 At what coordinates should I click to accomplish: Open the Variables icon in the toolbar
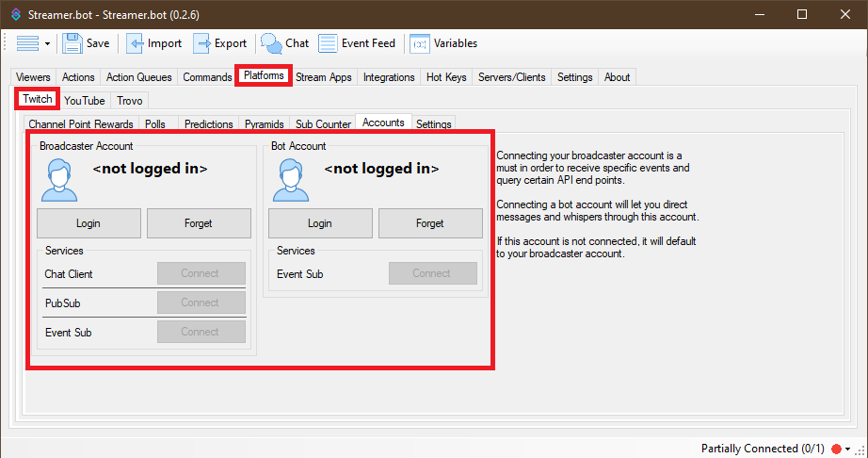420,43
